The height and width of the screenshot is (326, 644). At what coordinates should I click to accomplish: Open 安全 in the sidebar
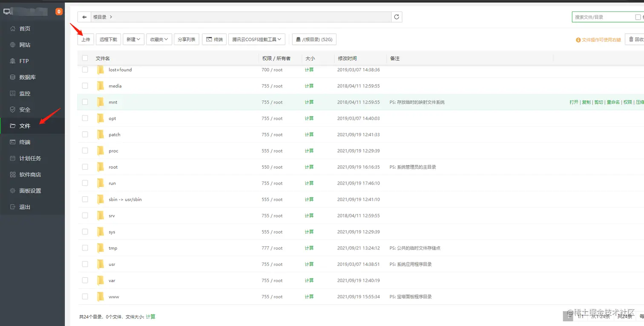(32, 110)
